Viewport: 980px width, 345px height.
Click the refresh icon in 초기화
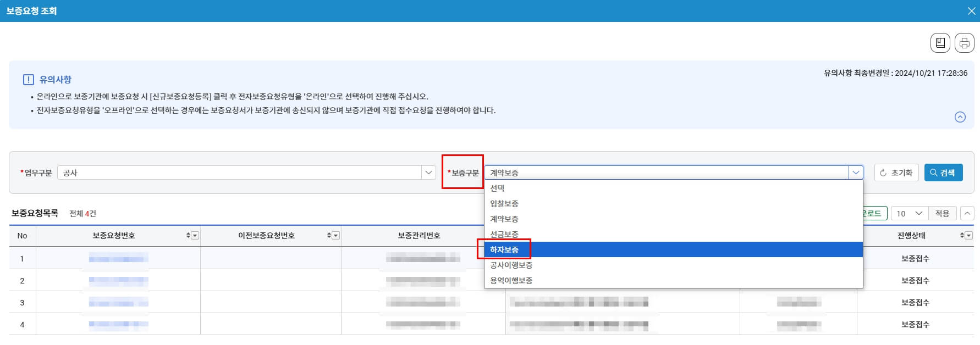[883, 172]
